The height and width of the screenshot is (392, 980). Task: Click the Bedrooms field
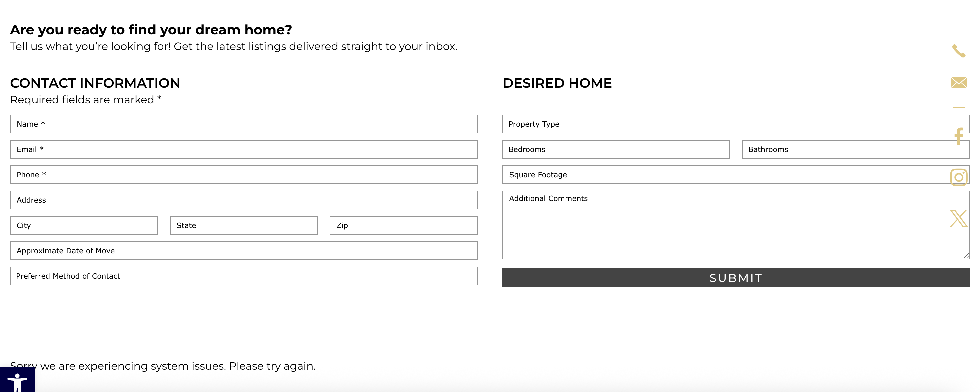point(616,150)
